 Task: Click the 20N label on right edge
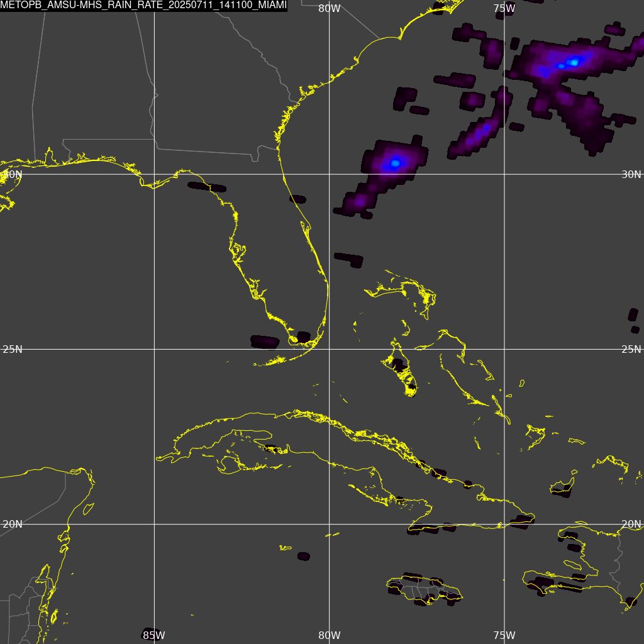pyautogui.click(x=631, y=525)
